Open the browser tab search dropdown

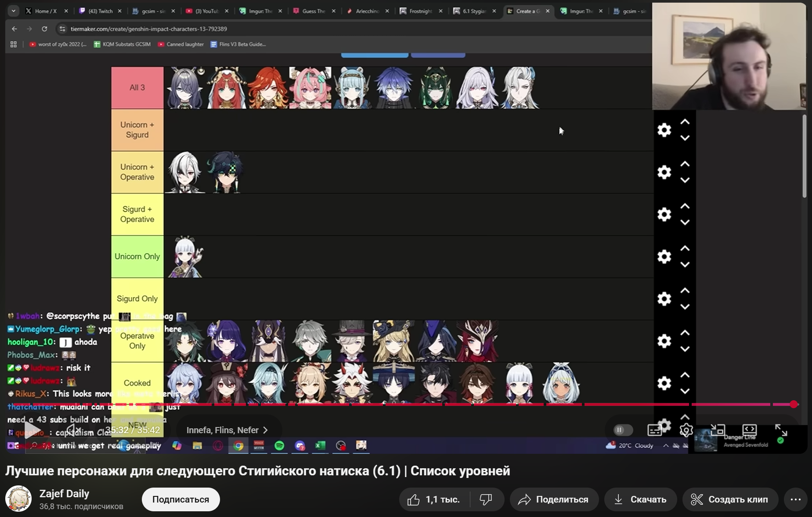(x=14, y=11)
